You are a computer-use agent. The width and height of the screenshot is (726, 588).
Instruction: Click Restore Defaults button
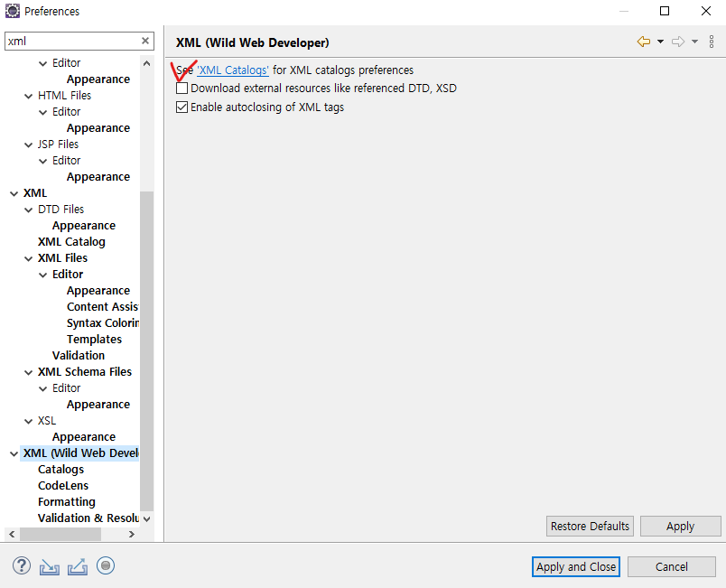pyautogui.click(x=590, y=527)
